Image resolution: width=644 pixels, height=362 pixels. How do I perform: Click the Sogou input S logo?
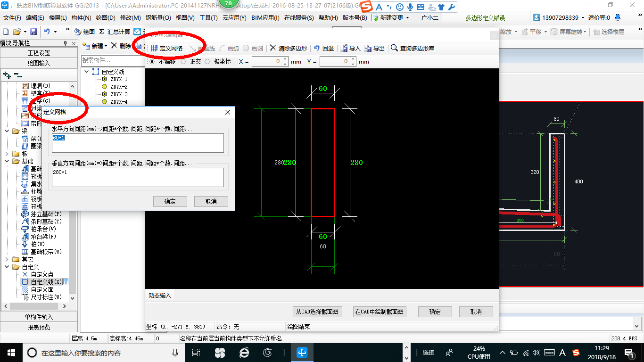(x=366, y=7)
